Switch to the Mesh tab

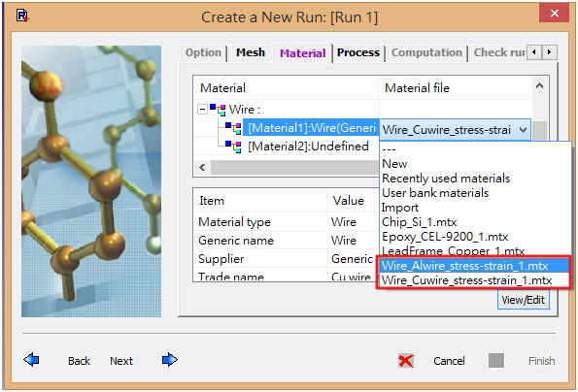click(251, 52)
